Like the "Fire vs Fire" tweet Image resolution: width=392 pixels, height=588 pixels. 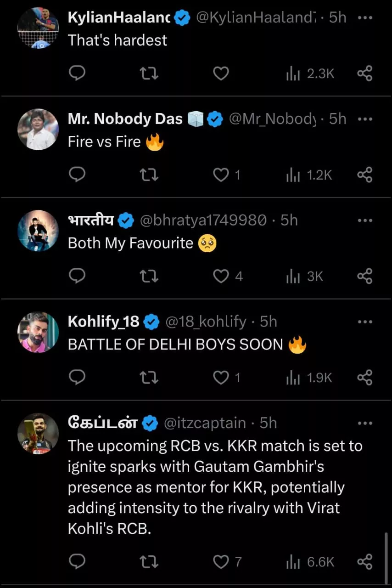click(x=221, y=175)
